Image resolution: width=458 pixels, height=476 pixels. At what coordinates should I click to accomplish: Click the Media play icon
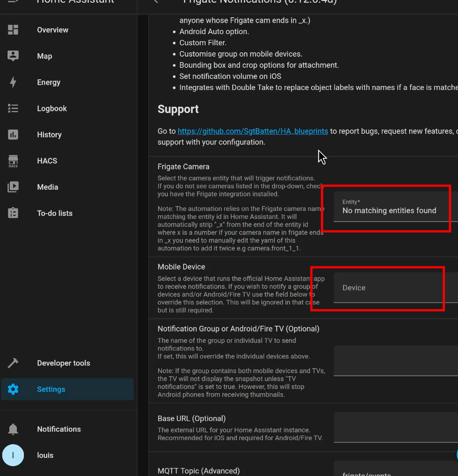tap(13, 187)
